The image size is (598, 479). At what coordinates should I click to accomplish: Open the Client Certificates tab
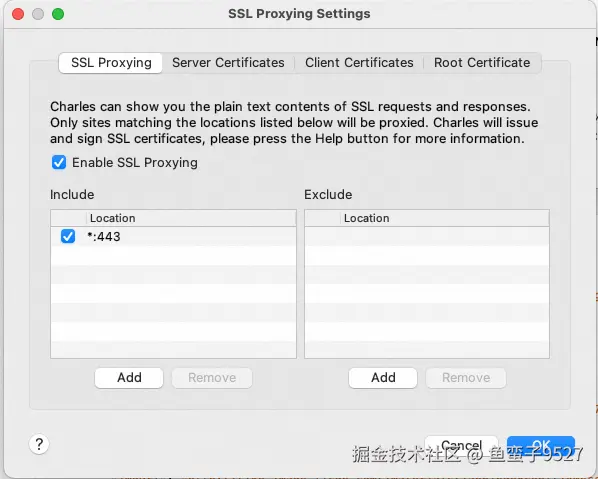(x=359, y=63)
